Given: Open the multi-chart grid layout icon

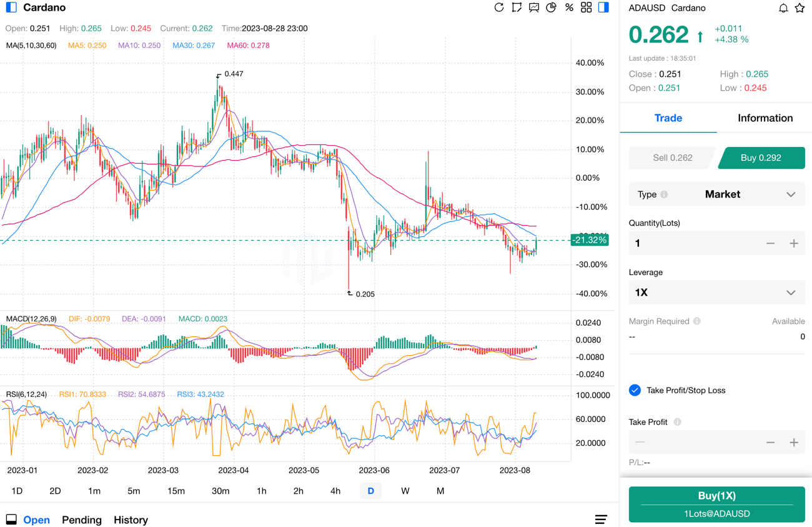Looking at the screenshot, I should 586,8.
